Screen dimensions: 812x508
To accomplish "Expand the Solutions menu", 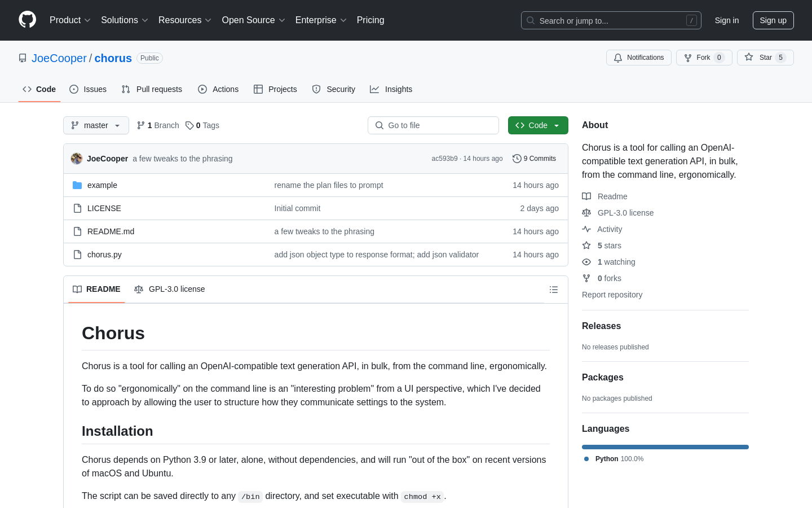I will 124,20.
